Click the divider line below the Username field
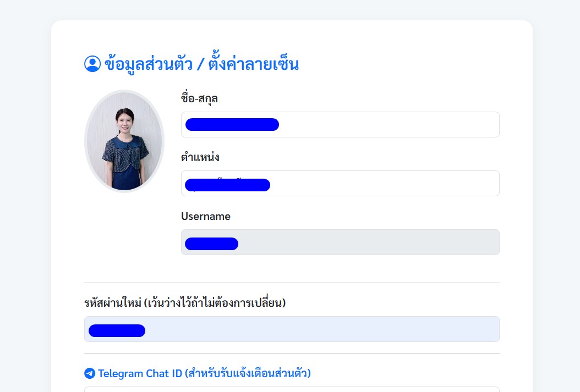580x392 pixels. pos(292,283)
